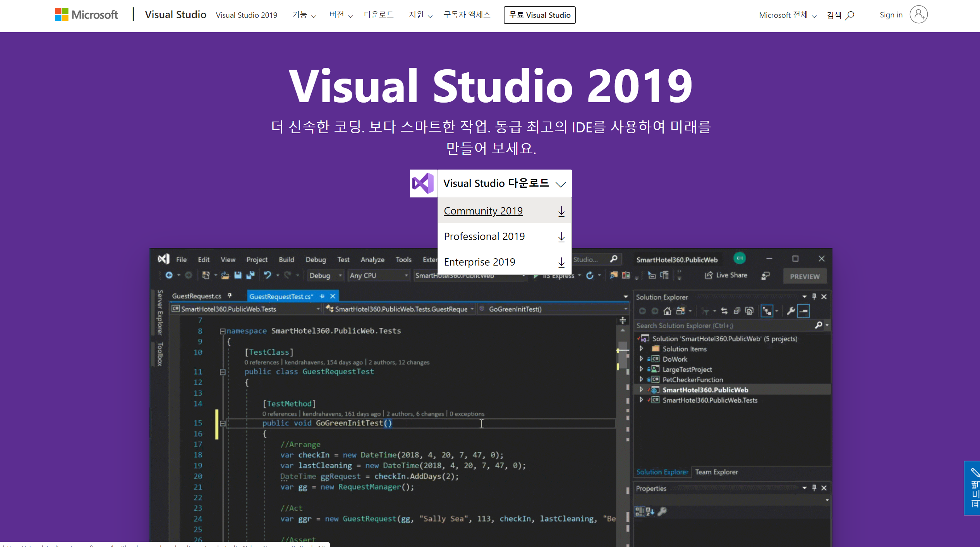Click the Community 2019 link
This screenshot has height=547, width=980.
pyautogui.click(x=483, y=211)
